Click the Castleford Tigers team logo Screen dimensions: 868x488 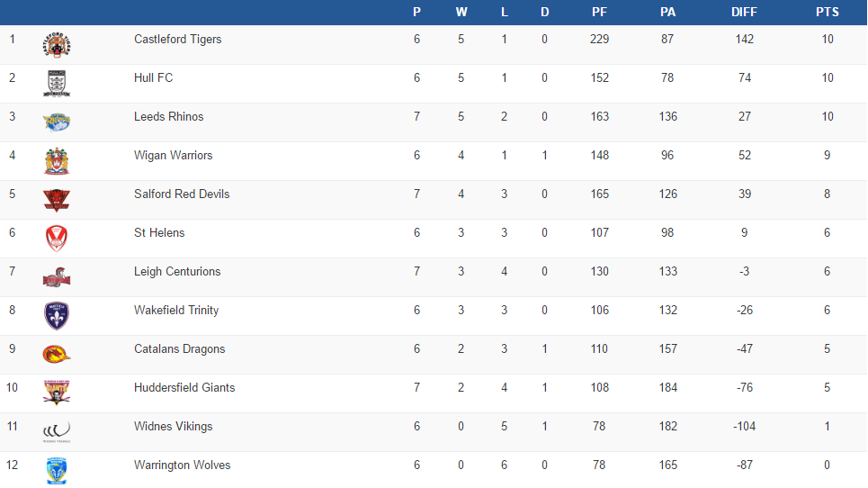tap(57, 44)
